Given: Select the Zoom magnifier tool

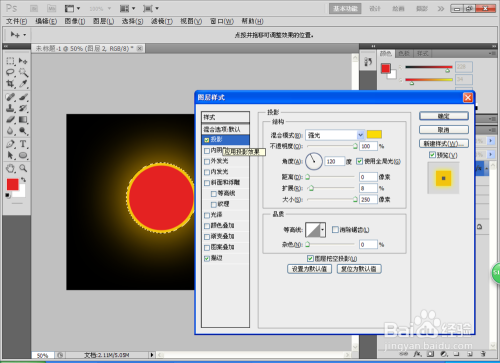Looking at the screenshot, I should [x=23, y=168].
